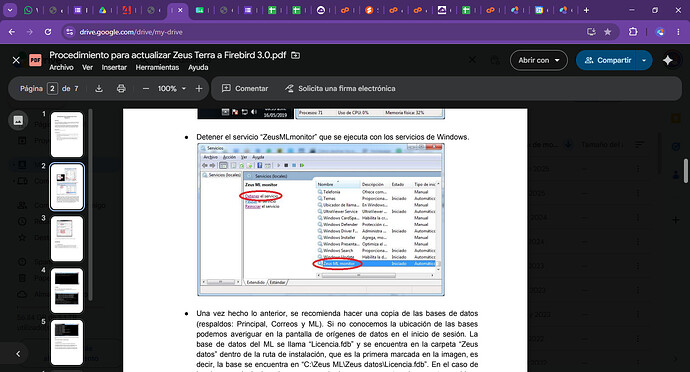Click the 'de 7' page count text
The image size is (690, 372).
pyautogui.click(x=70, y=88)
